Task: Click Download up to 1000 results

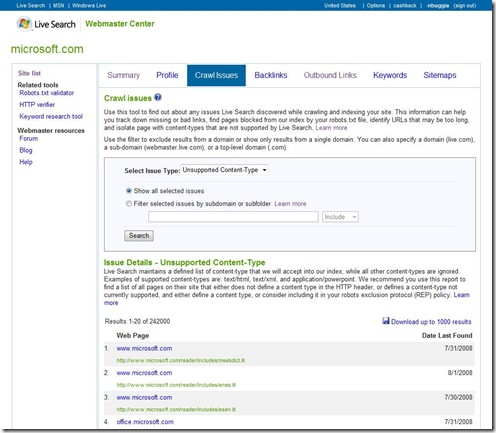Action: (x=431, y=322)
